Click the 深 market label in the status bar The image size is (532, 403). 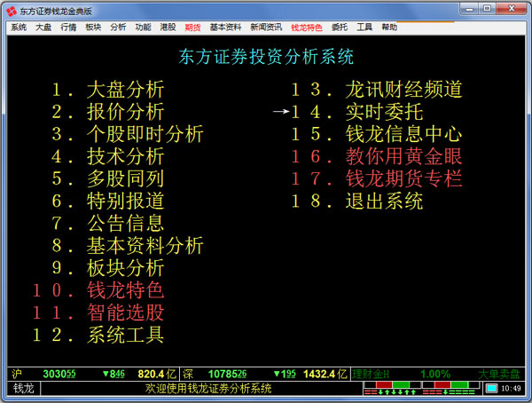[188, 374]
